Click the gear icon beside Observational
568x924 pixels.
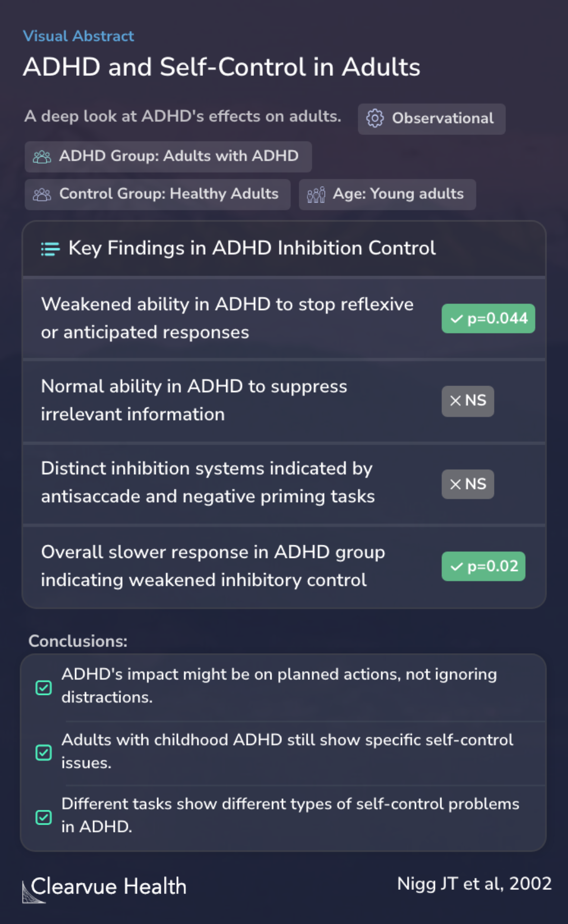tap(375, 118)
